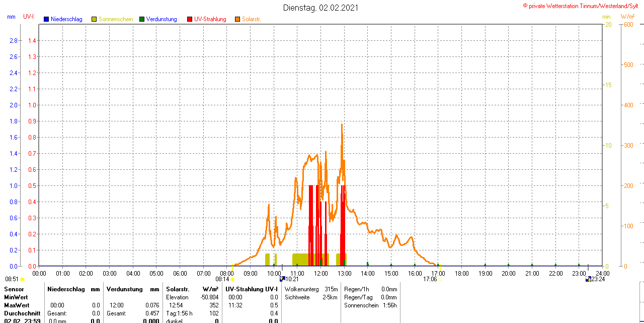Image resolution: width=644 pixels, height=323 pixels.
Task: Click the moon icon beside 10:21
Action: pyautogui.click(x=282, y=279)
